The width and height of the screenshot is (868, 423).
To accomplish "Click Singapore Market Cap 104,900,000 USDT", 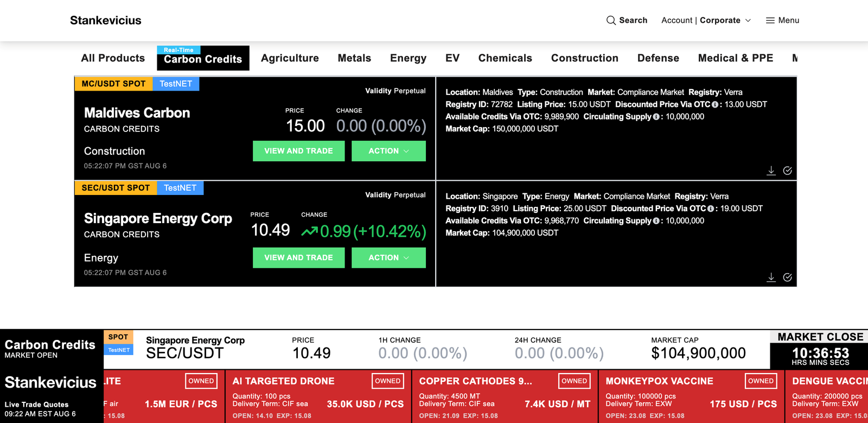I will click(x=502, y=233).
